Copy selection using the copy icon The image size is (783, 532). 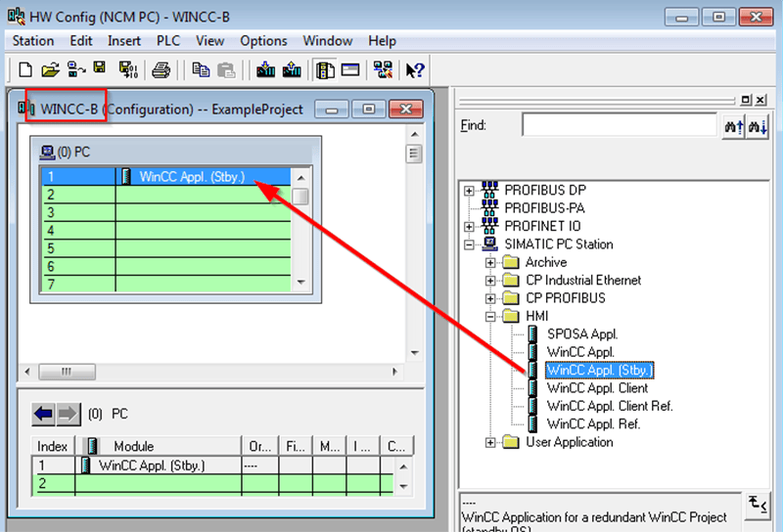pos(201,69)
